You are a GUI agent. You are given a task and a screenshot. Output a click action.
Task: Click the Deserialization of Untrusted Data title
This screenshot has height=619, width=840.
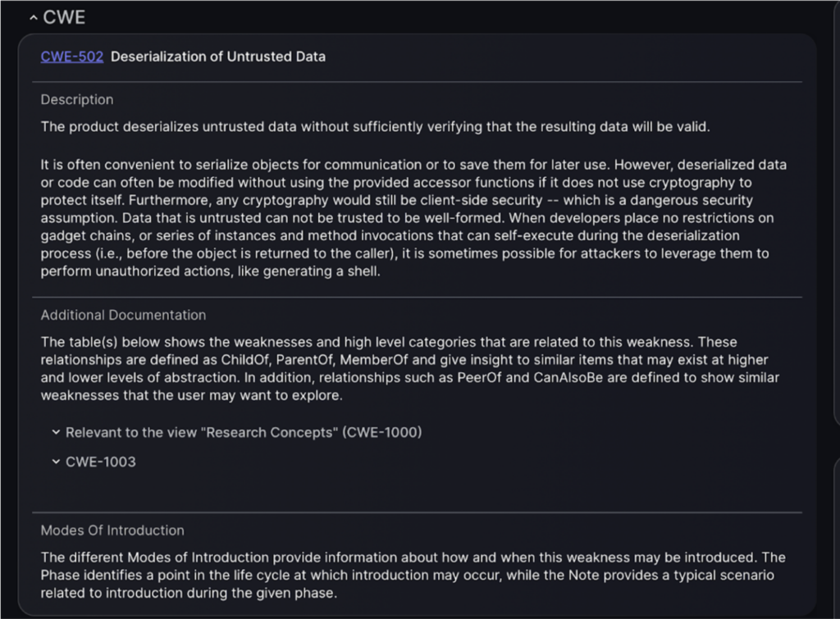[218, 57]
